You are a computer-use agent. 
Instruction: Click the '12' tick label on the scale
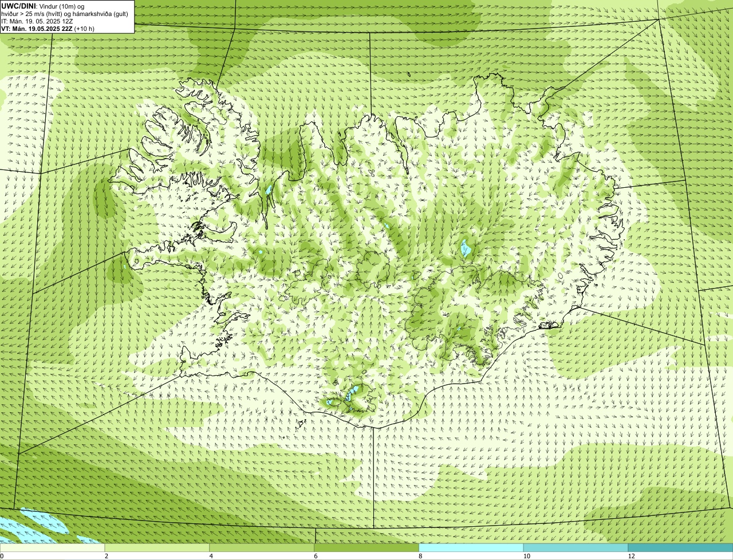pos(631,556)
